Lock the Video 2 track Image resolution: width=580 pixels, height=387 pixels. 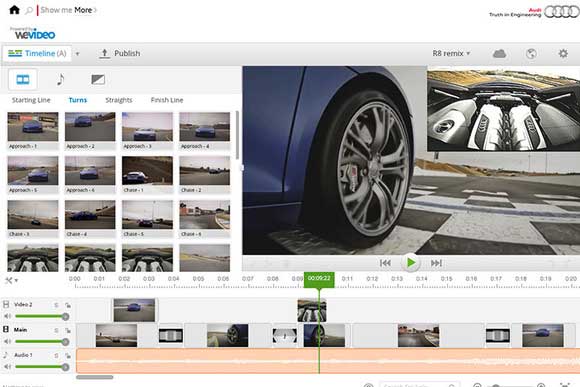68,305
